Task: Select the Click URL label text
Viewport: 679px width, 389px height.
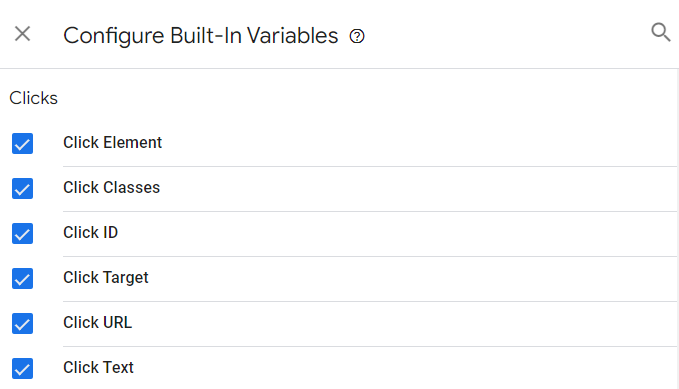Action: (97, 323)
